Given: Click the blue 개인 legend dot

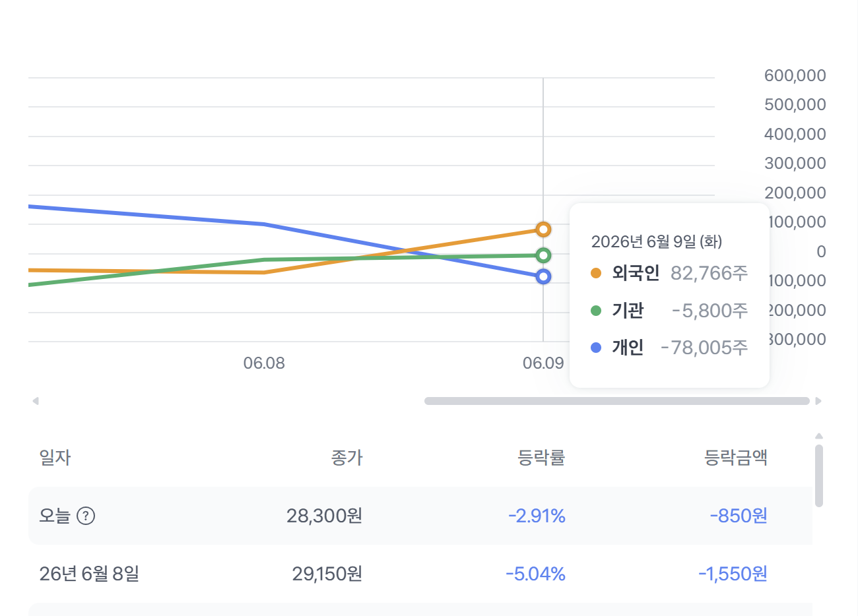Looking at the screenshot, I should tap(596, 348).
